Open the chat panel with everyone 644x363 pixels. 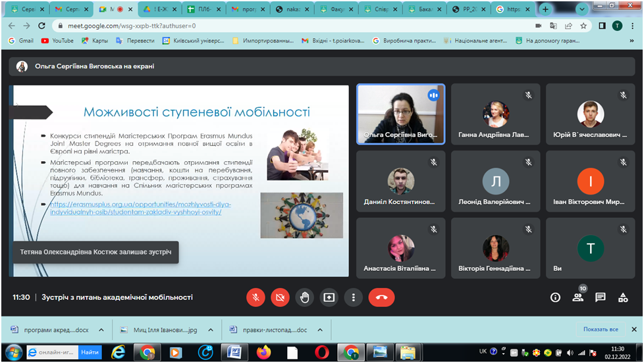(x=601, y=297)
